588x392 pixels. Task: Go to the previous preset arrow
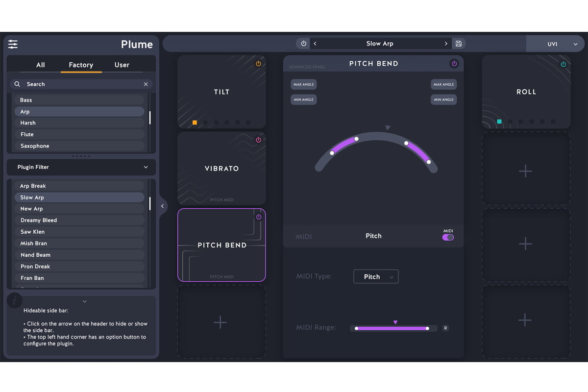315,44
